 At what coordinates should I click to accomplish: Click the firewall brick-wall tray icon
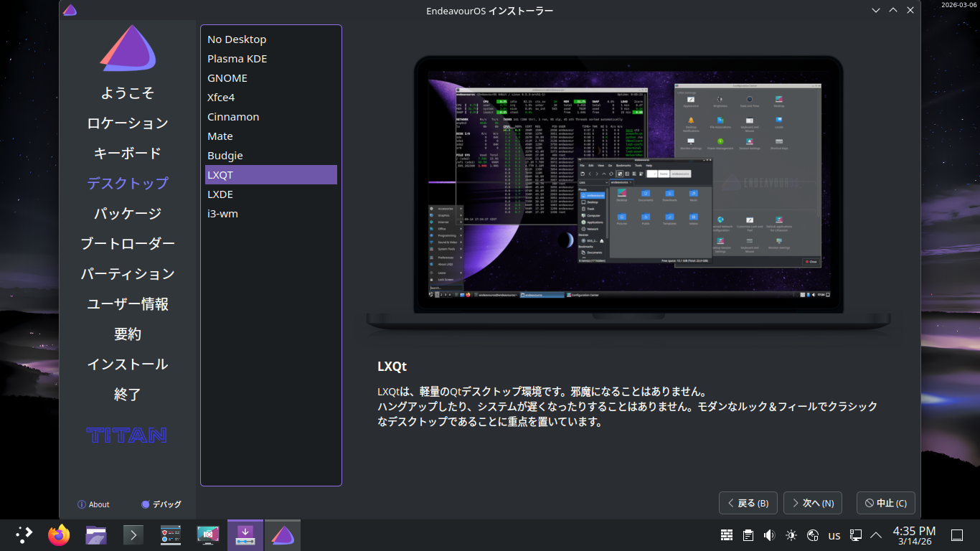click(x=727, y=535)
